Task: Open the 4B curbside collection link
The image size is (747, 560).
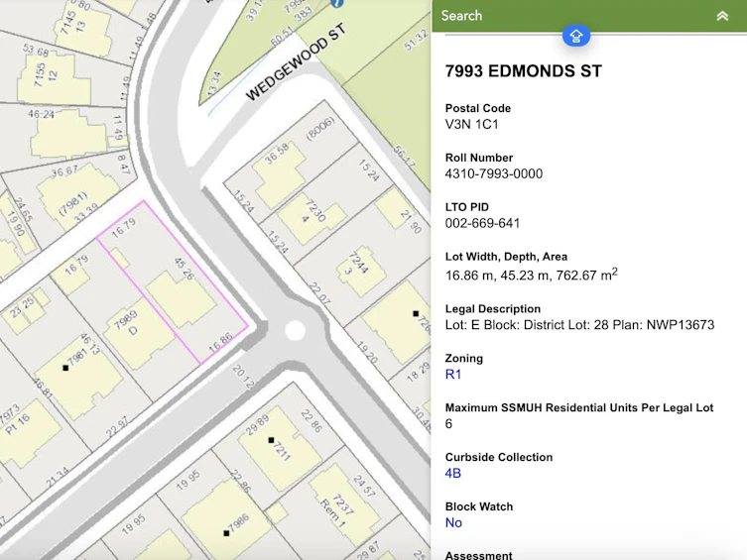Action: 453,474
